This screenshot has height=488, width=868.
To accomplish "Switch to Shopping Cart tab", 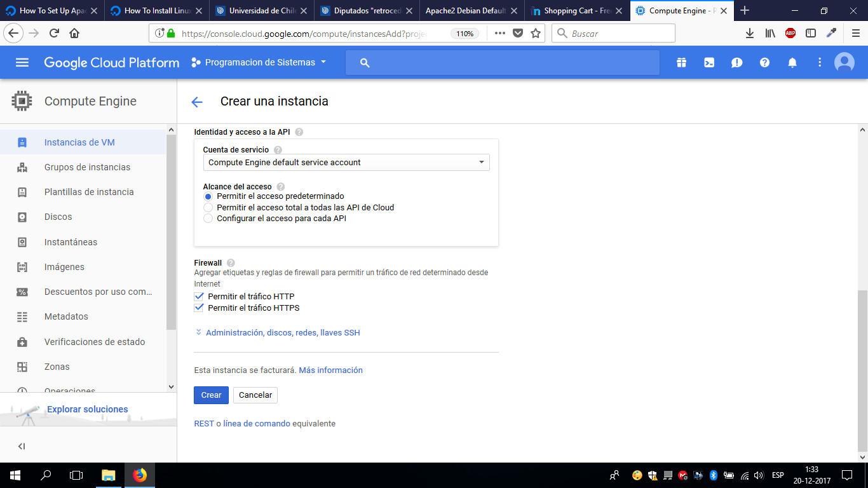I will tap(577, 11).
